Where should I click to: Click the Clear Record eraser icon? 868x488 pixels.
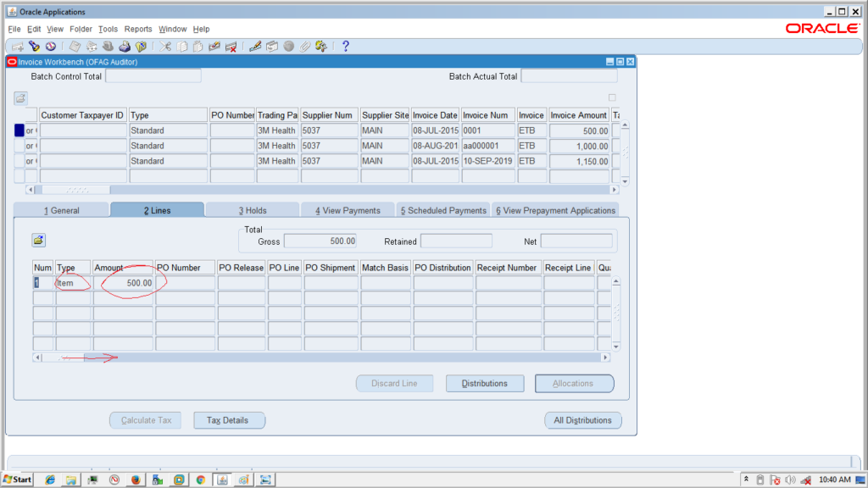click(x=214, y=47)
